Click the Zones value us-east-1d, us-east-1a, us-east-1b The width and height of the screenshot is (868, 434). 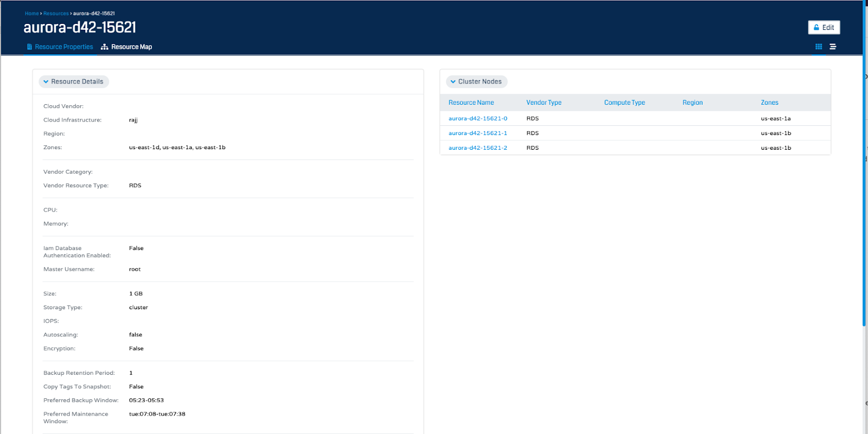click(x=177, y=148)
